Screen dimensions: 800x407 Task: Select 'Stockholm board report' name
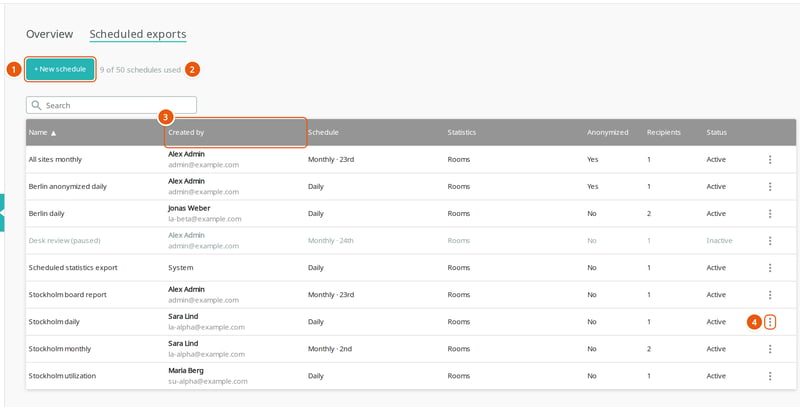click(x=67, y=295)
